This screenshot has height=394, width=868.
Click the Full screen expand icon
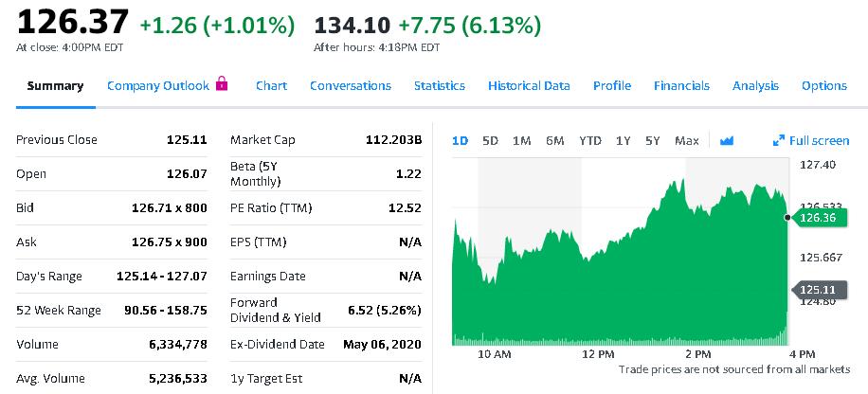pos(779,141)
